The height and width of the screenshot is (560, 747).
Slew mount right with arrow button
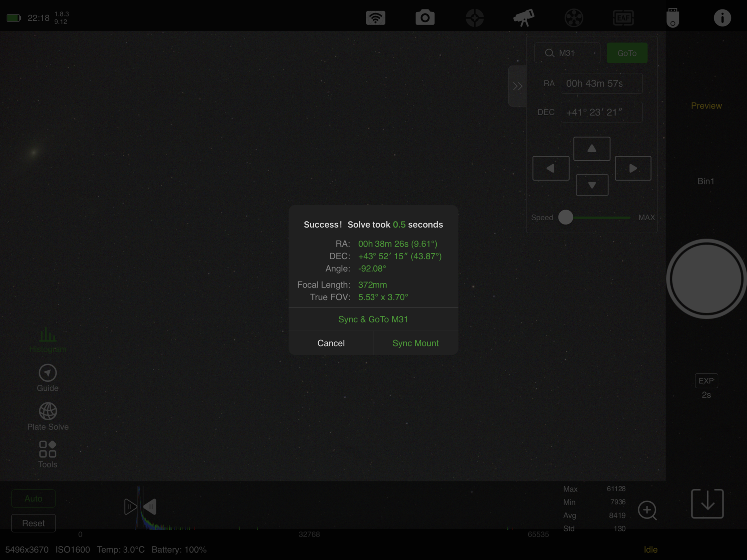[633, 168]
